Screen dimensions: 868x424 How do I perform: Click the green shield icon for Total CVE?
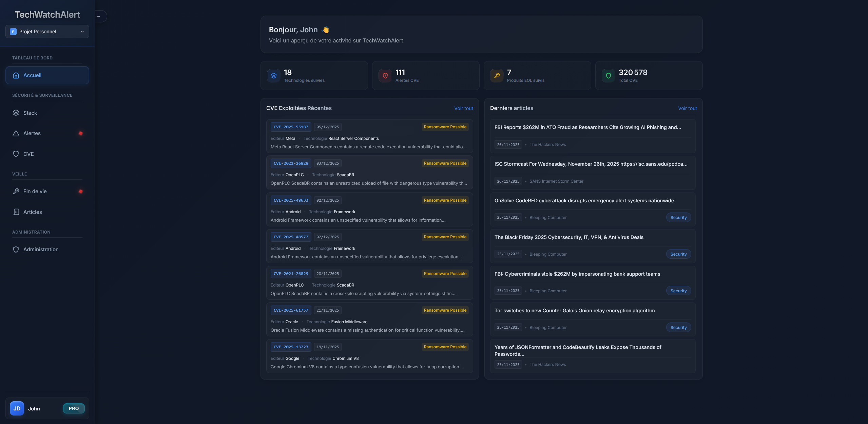[x=608, y=76]
